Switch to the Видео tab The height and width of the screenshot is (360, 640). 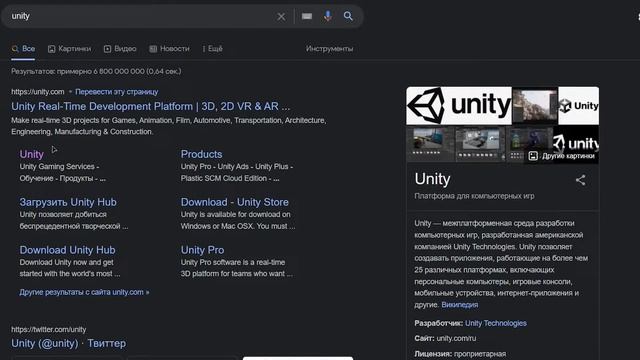click(120, 49)
